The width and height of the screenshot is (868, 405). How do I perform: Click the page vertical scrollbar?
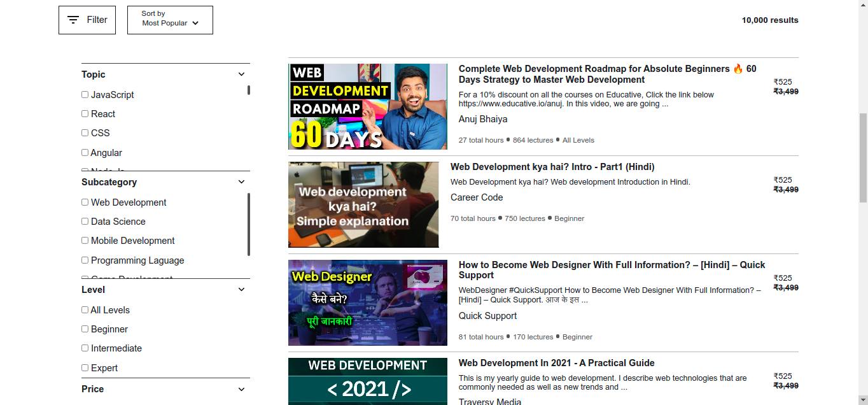863,158
